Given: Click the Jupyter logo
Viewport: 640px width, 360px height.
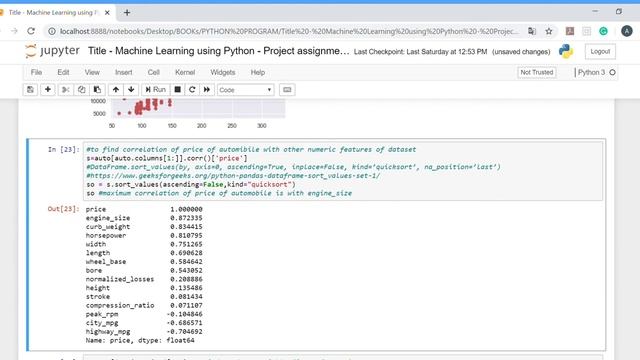Looking at the screenshot, I should (x=52, y=51).
